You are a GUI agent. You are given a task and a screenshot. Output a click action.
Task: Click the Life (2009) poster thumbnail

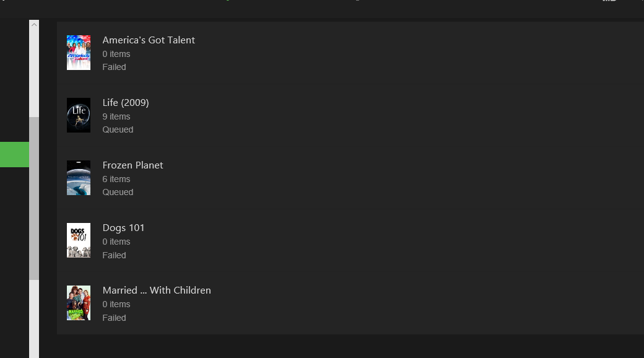[x=79, y=115]
